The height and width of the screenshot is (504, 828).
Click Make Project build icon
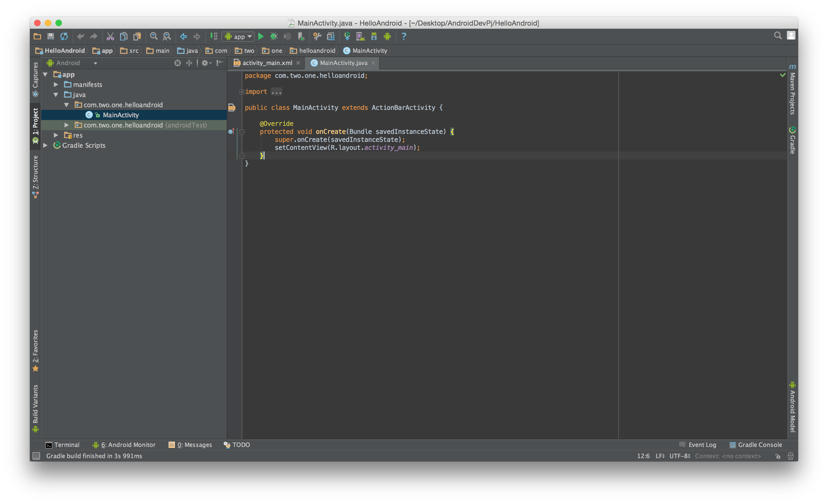tap(214, 36)
